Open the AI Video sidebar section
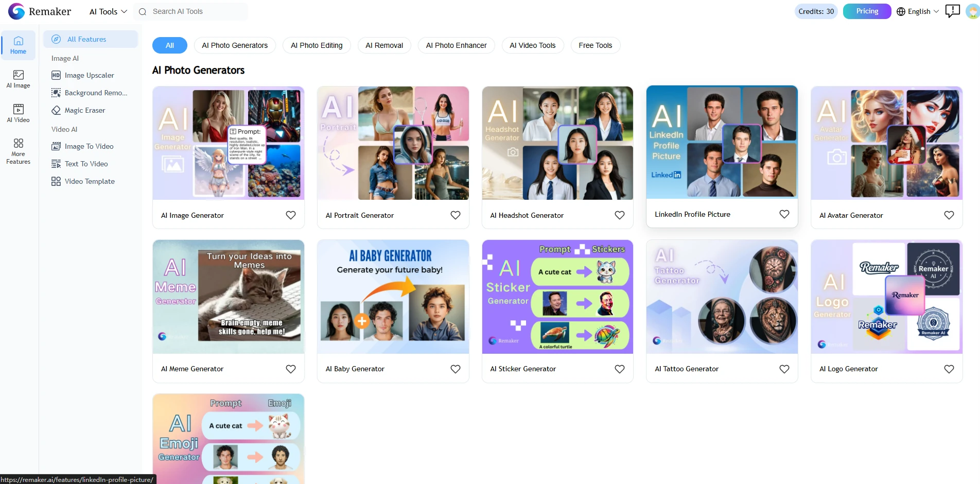Image resolution: width=980 pixels, height=484 pixels. [18, 113]
